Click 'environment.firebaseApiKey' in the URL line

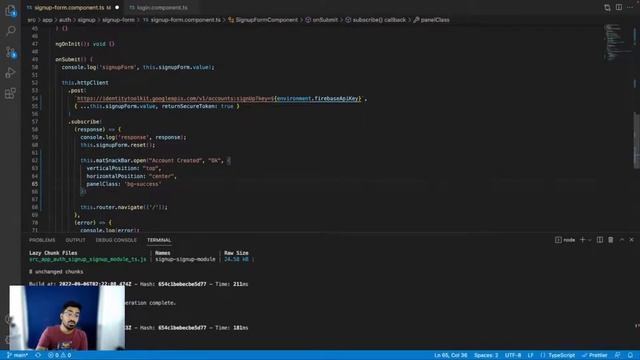pyautogui.click(x=318, y=98)
